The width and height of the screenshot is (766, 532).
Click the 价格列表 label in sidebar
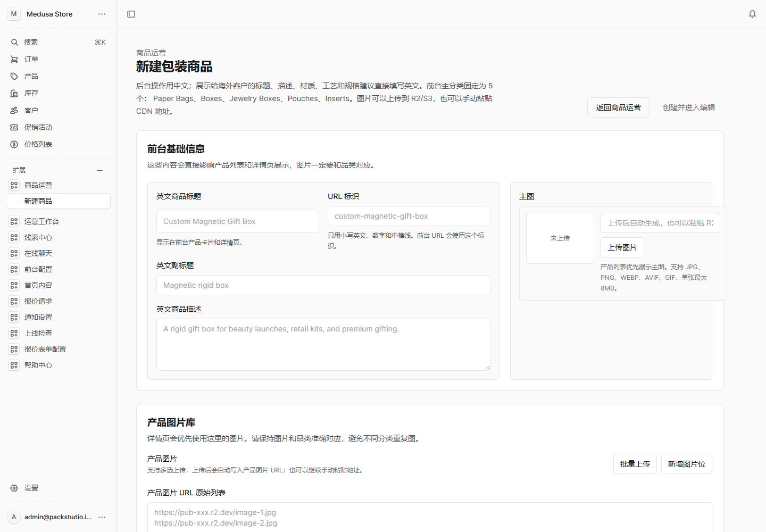coord(38,144)
